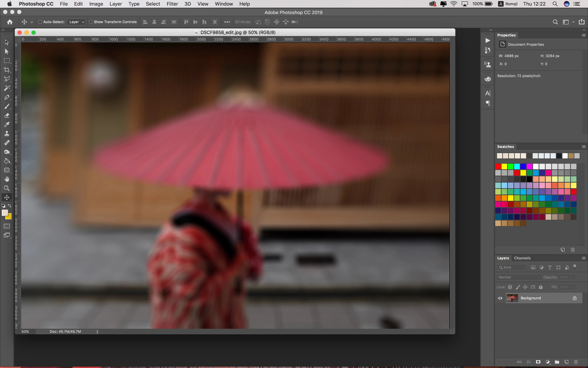Hide the Background layer visibility eye
The width and height of the screenshot is (588, 368).
[500, 298]
